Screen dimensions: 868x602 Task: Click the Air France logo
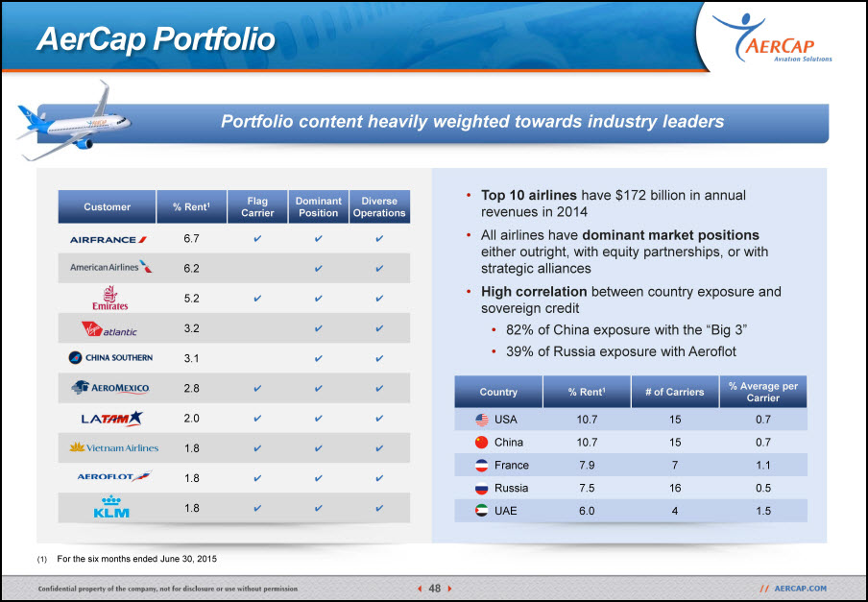point(108,240)
